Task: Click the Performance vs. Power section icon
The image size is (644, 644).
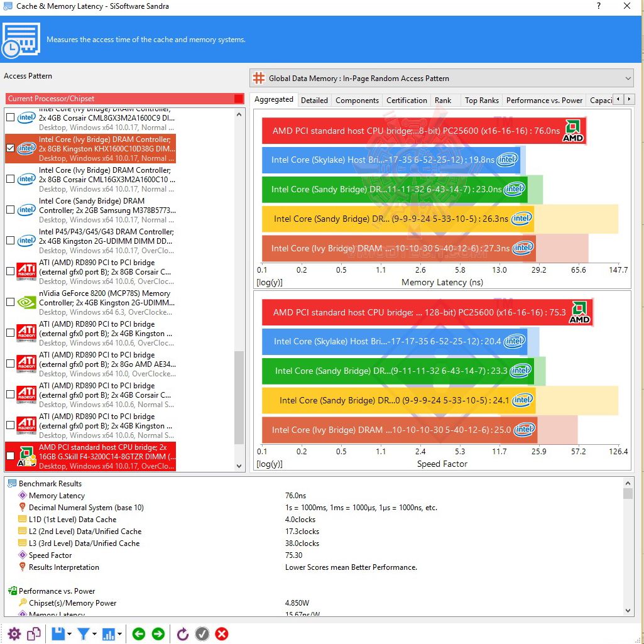Action: [12, 591]
